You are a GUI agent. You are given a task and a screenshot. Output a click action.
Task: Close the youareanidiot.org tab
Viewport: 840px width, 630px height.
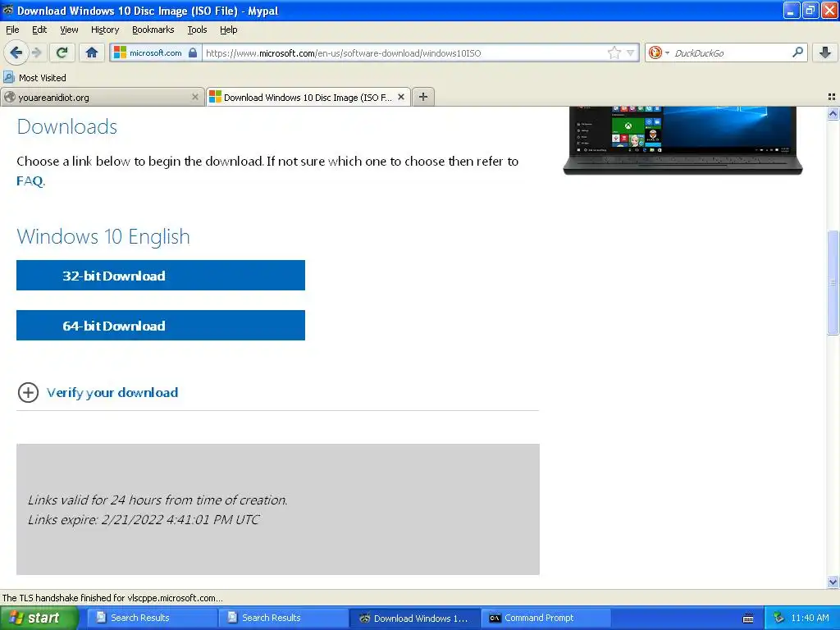(195, 97)
